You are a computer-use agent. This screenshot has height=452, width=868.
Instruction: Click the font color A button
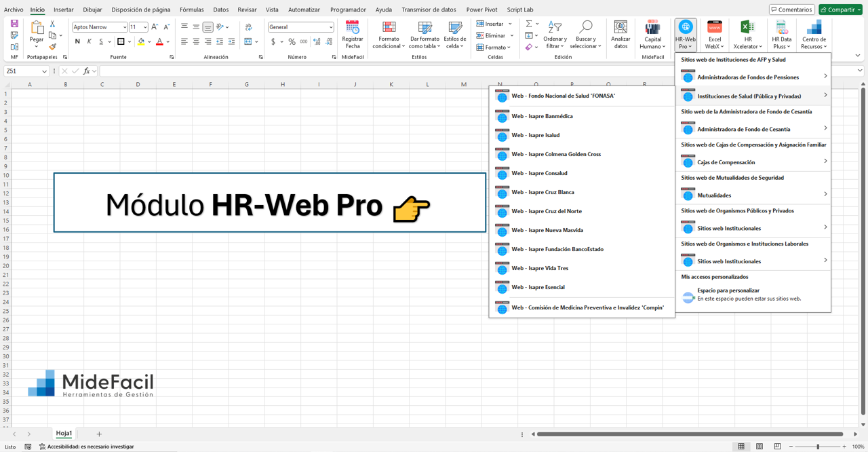[159, 41]
